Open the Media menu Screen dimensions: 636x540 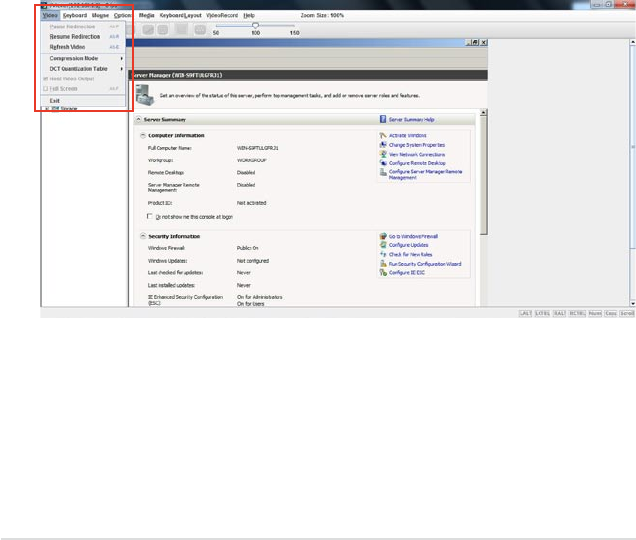click(x=146, y=15)
